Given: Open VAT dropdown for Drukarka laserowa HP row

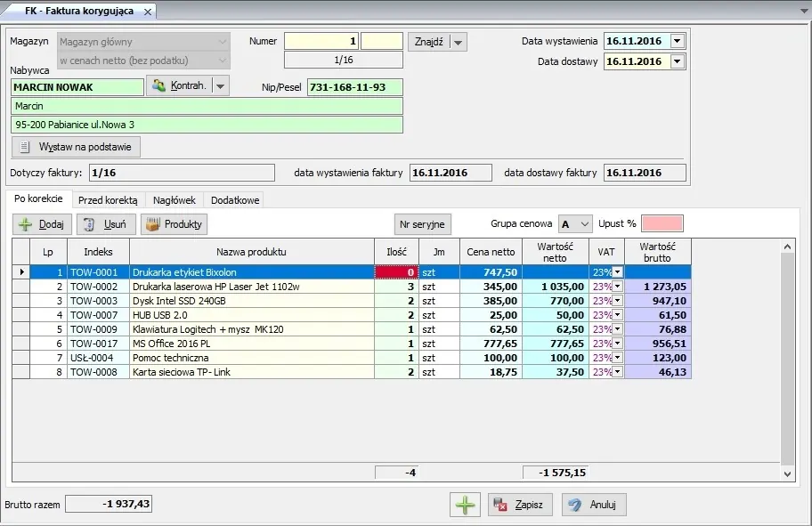Looking at the screenshot, I should point(617,287).
